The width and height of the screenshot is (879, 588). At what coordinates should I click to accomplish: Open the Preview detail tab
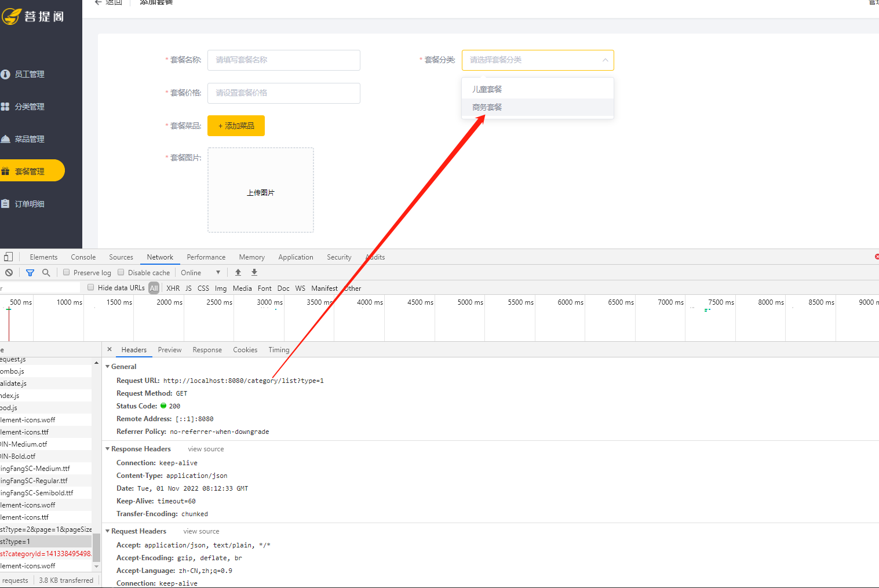point(170,350)
